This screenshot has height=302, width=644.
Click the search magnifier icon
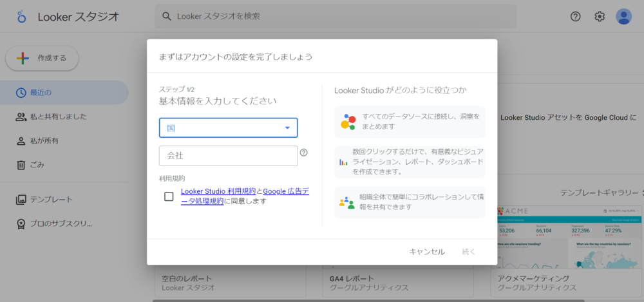(166, 17)
